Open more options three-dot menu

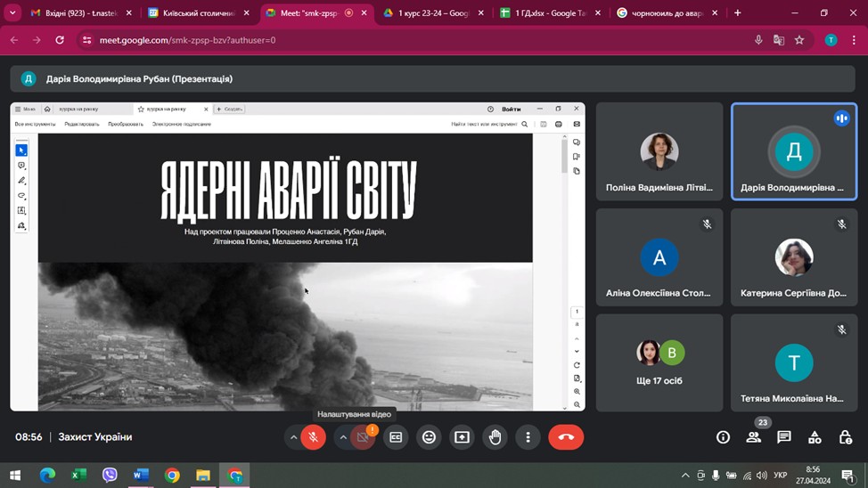pos(528,437)
